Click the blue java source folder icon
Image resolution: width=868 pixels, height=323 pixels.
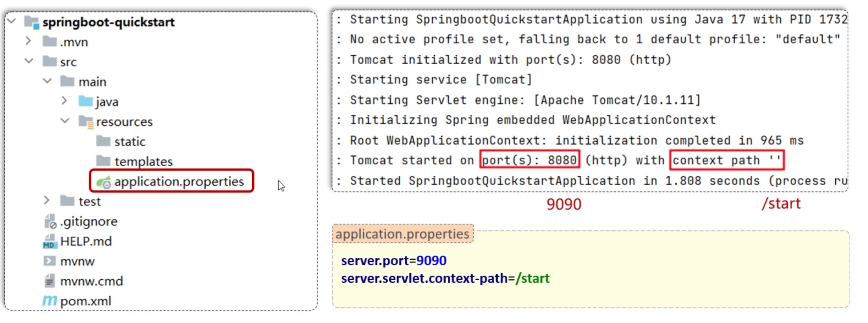click(85, 101)
